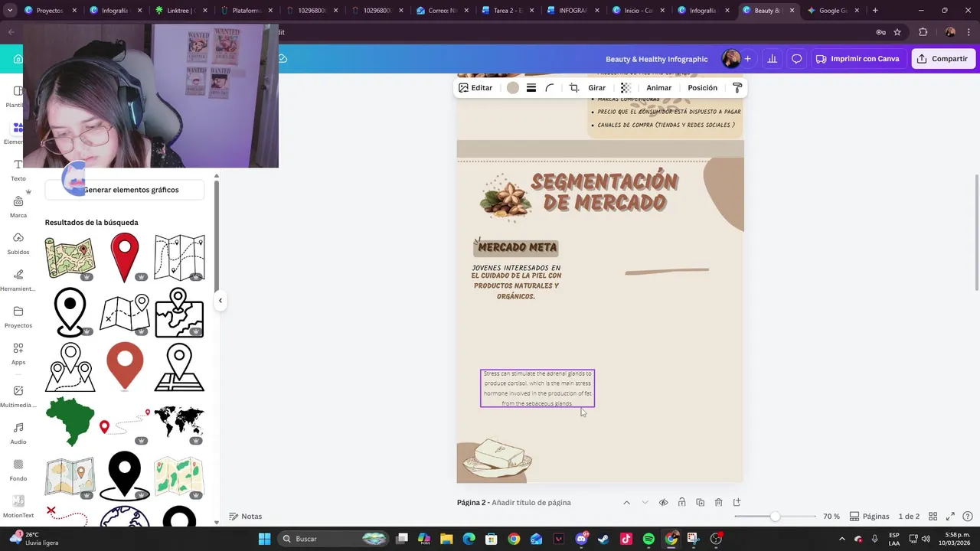This screenshot has height=551, width=980.
Task: Open the Marca sidebar panel
Action: tap(18, 207)
